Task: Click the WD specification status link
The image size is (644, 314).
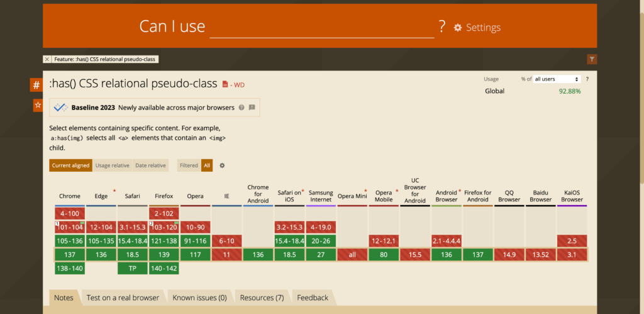Action: (x=237, y=85)
